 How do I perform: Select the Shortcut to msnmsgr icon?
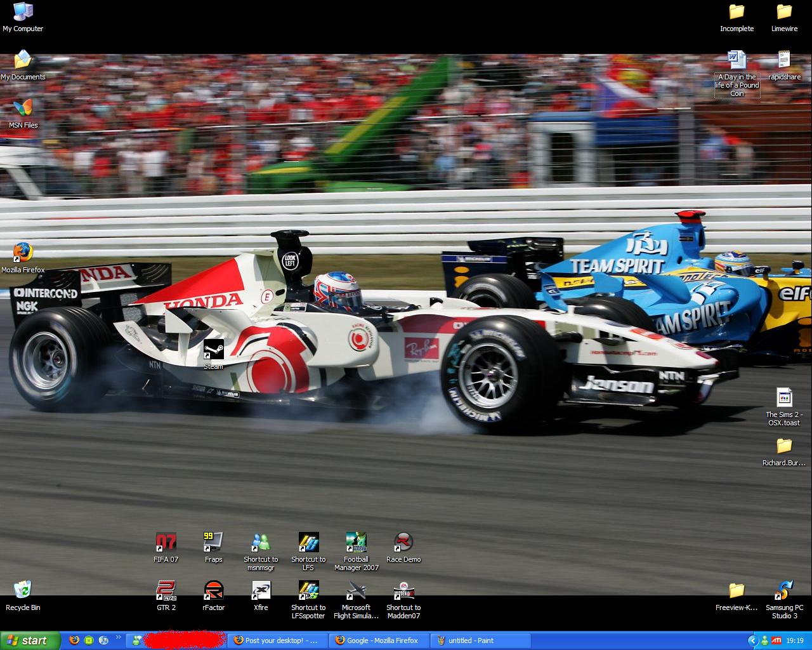(x=261, y=552)
